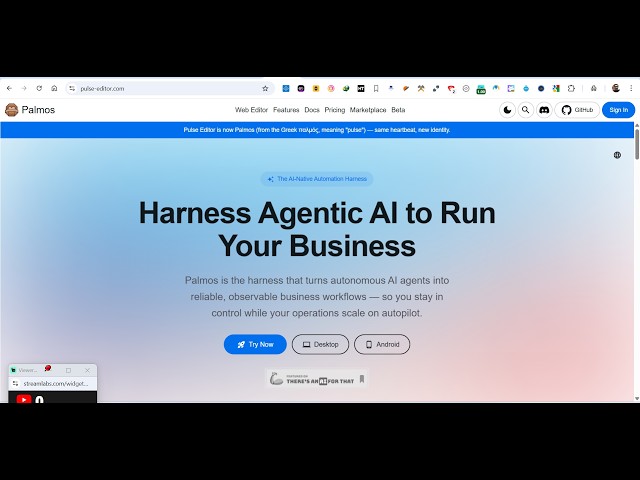Select the Desktop download button
Viewport: 640px width, 480px height.
pyautogui.click(x=320, y=344)
